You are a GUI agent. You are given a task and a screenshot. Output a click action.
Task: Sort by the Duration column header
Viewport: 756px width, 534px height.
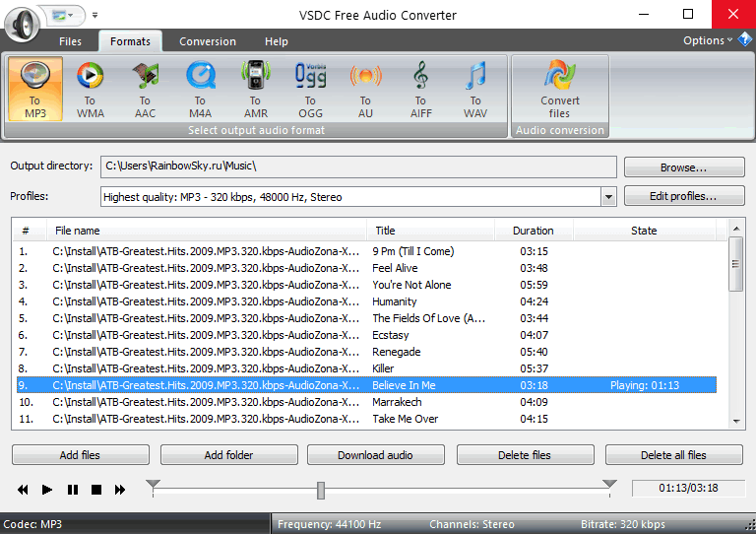click(x=534, y=231)
